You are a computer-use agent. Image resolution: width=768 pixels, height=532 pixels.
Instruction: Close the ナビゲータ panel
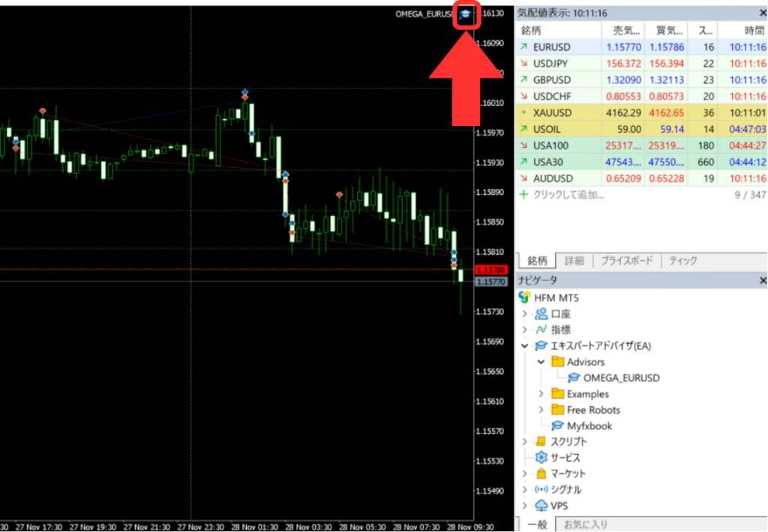[x=763, y=280]
